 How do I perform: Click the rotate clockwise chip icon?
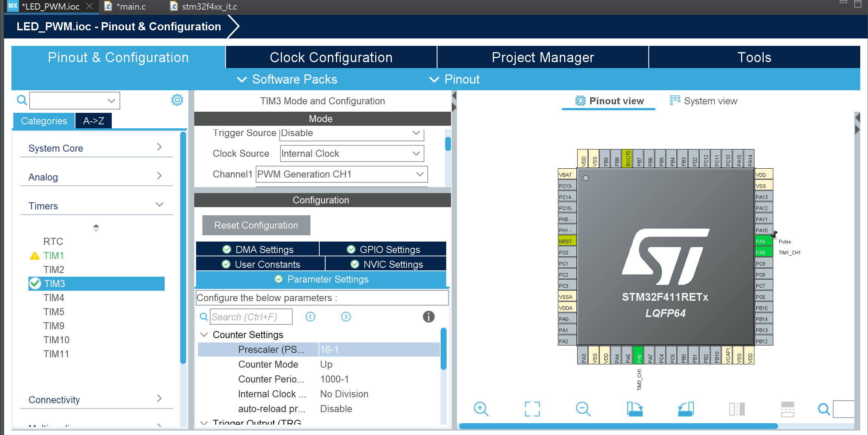pyautogui.click(x=635, y=409)
